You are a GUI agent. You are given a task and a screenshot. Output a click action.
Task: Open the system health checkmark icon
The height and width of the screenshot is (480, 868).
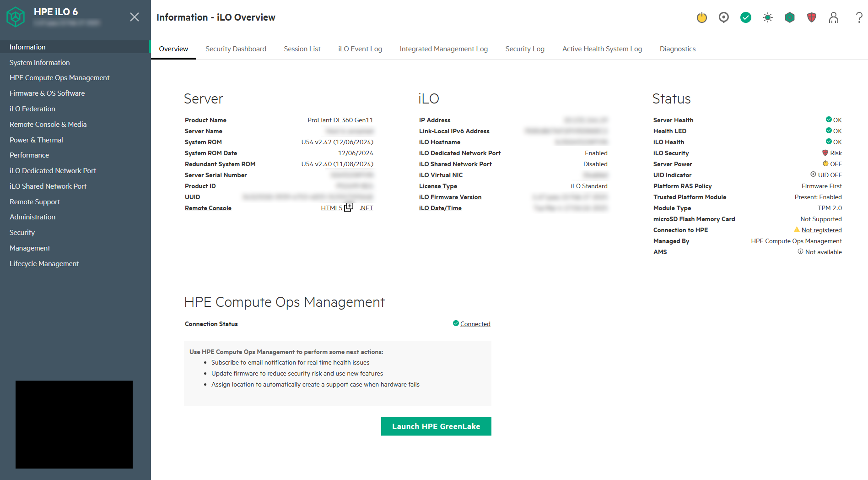tap(746, 17)
